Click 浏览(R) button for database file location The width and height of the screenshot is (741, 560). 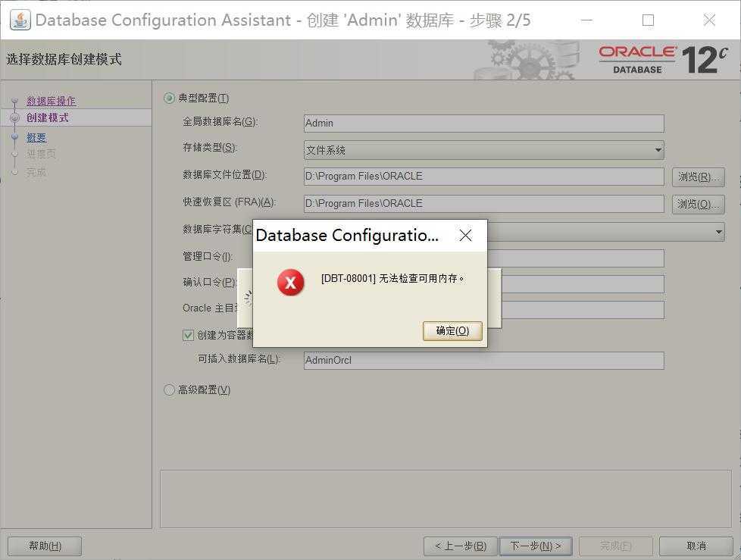pos(698,177)
